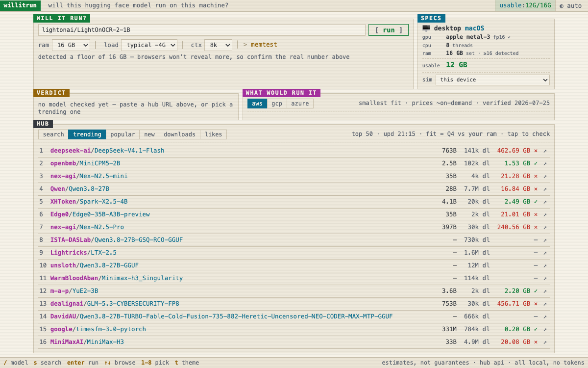Click the t theme shortcut hint
Image resolution: width=588 pixels, height=368 pixels.
click(x=187, y=363)
